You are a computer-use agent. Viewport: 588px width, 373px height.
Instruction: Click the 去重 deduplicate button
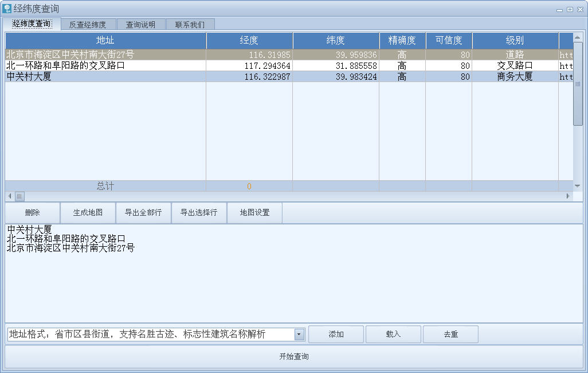pos(451,335)
